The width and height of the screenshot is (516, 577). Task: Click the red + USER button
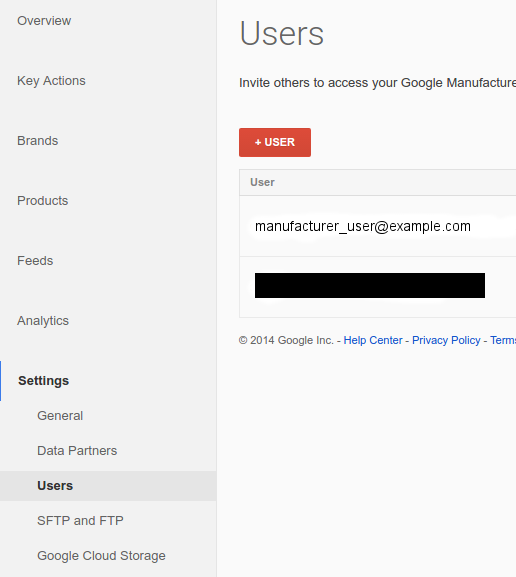(275, 142)
